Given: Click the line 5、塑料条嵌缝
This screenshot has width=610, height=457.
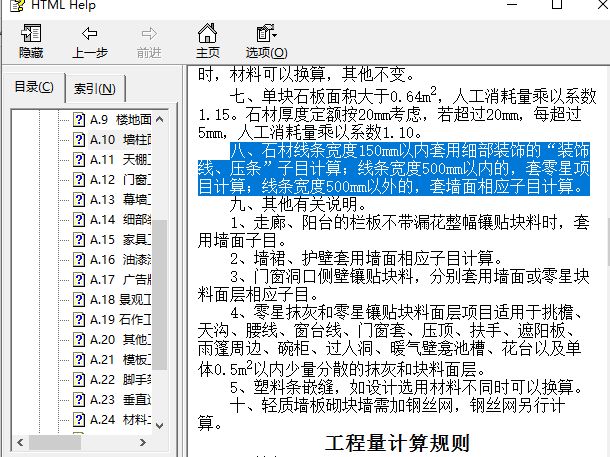Looking at the screenshot, I should [x=407, y=387].
